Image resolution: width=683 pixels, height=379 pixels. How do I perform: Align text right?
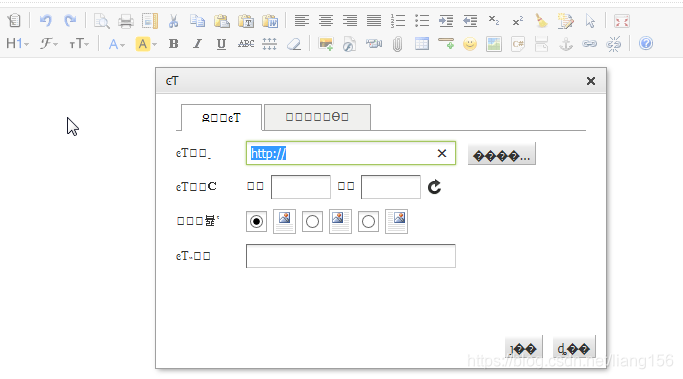point(350,20)
